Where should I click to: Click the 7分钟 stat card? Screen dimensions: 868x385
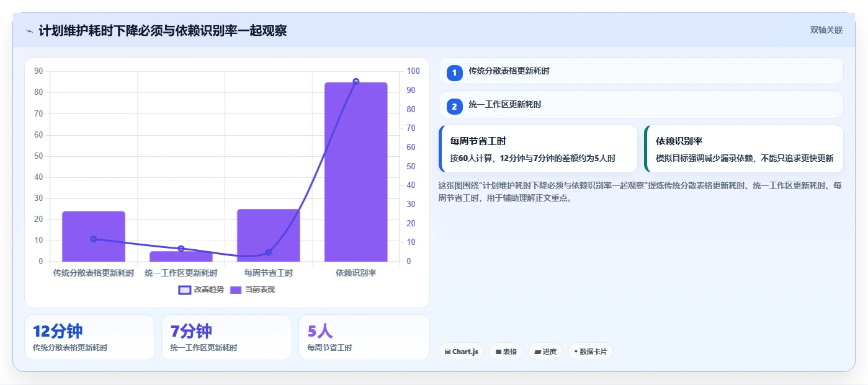pos(226,337)
